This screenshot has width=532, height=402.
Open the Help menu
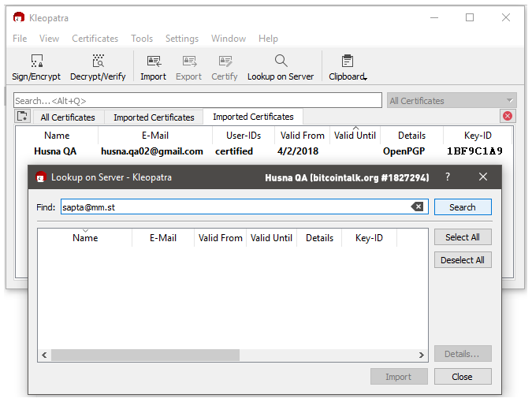268,39
